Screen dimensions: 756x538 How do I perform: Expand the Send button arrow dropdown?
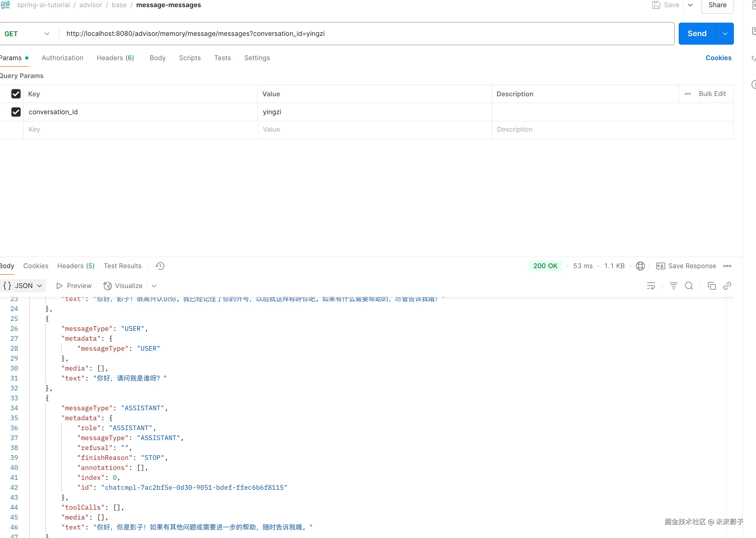coord(725,34)
